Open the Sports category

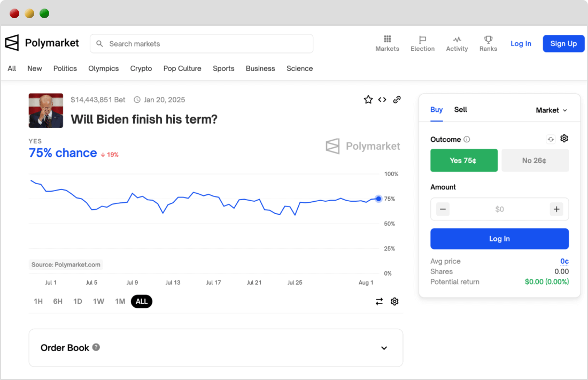coord(223,69)
